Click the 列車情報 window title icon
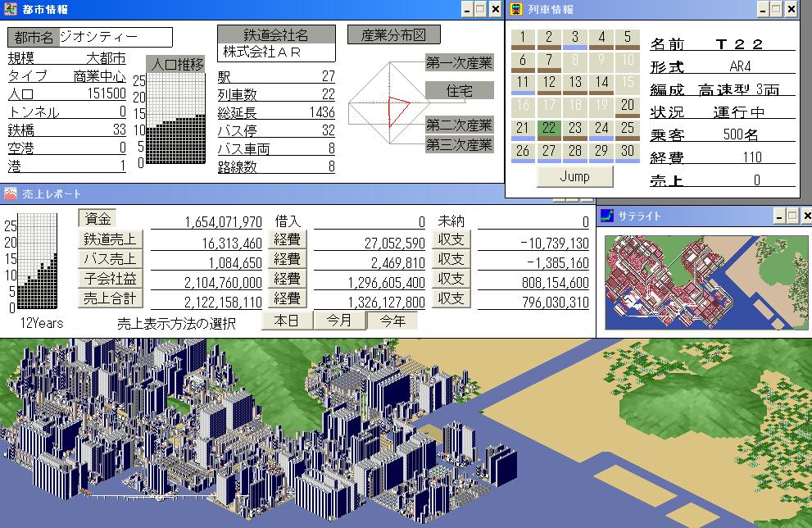The image size is (812, 528). pos(515,9)
